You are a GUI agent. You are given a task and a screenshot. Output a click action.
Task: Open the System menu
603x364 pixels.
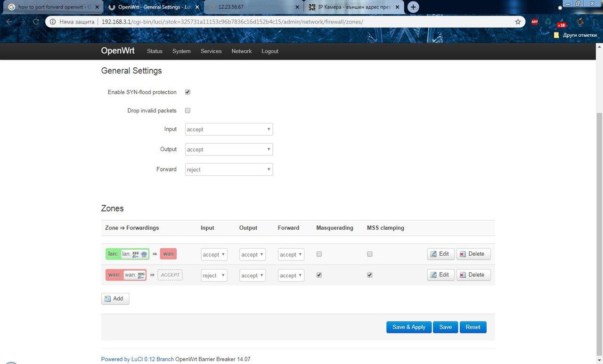click(181, 51)
